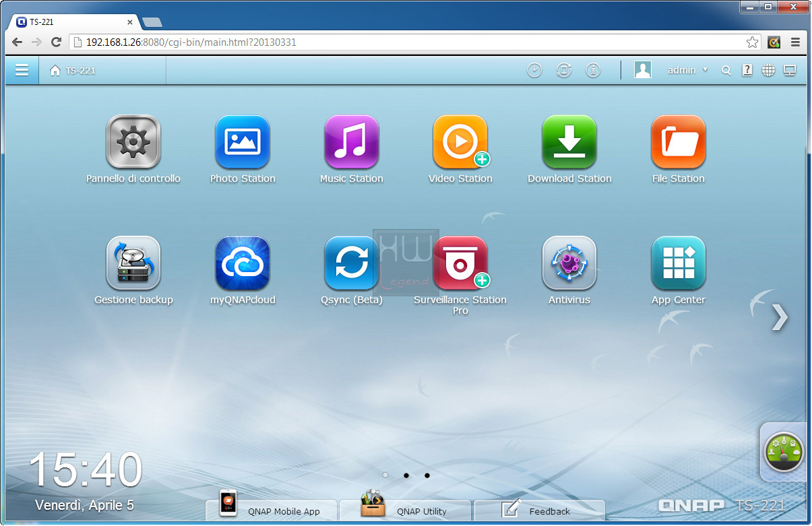Open external devices icon in top bar
The width and height of the screenshot is (812, 526).
coord(564,70)
